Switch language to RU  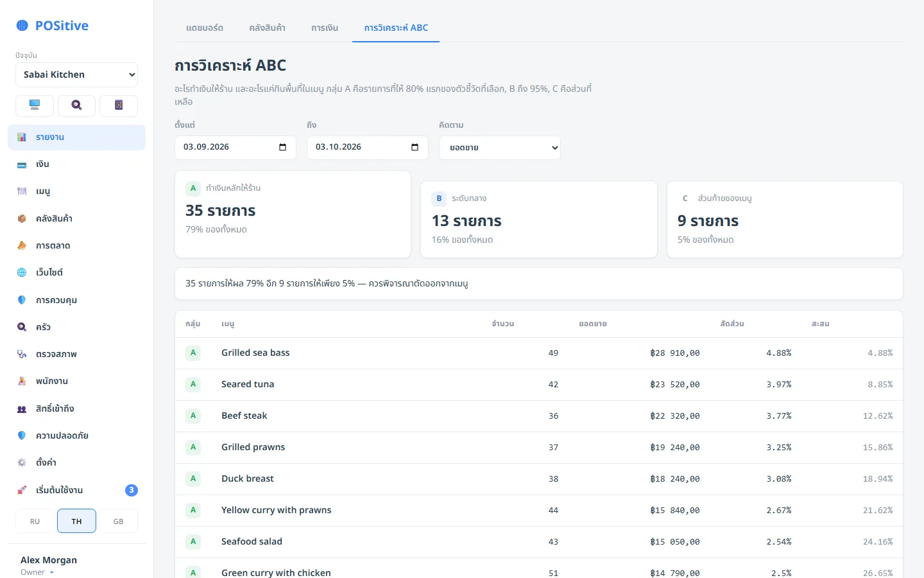(x=35, y=521)
